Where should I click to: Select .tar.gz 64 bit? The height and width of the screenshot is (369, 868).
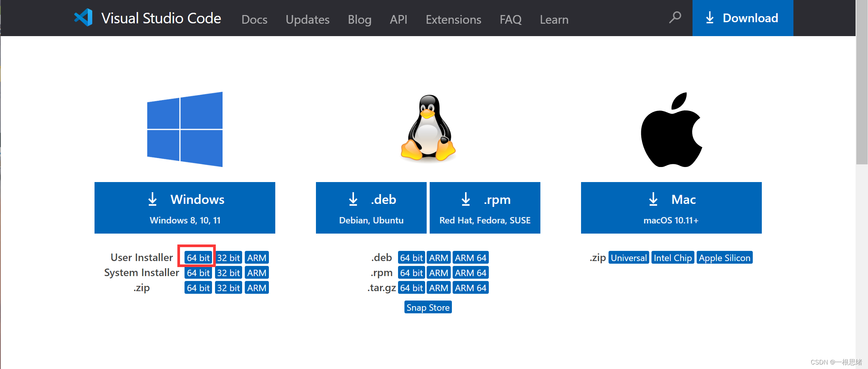tap(412, 288)
